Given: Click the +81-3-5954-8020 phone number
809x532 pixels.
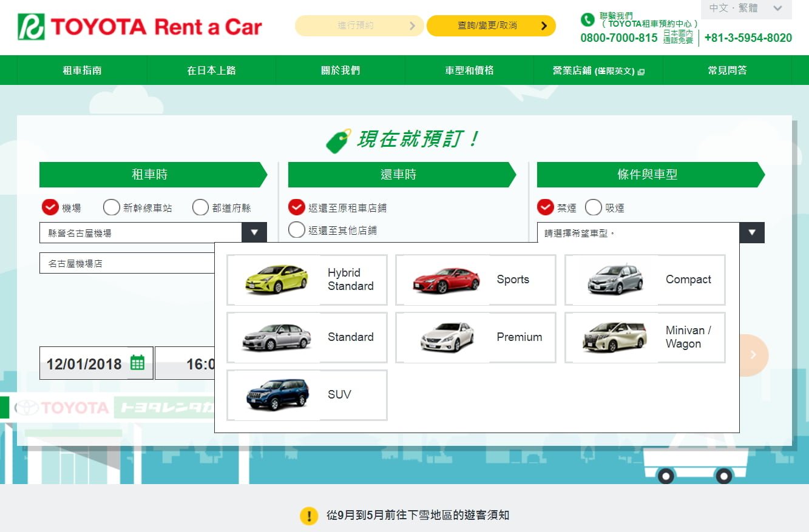Looking at the screenshot, I should click(748, 38).
